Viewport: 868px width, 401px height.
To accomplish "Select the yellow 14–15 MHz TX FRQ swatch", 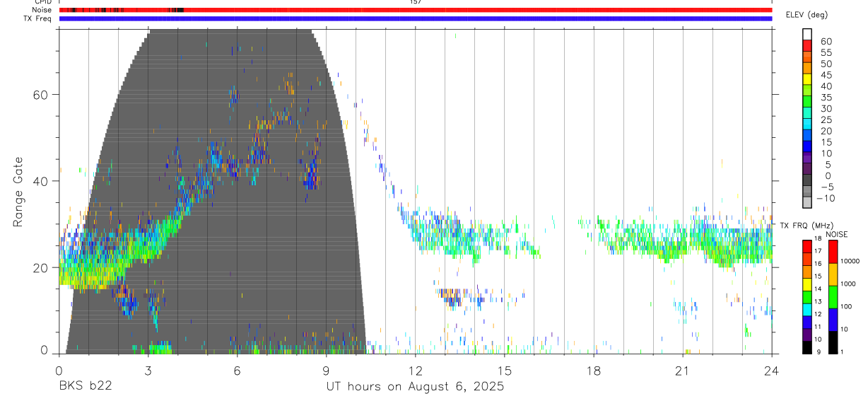I will coord(807,284).
